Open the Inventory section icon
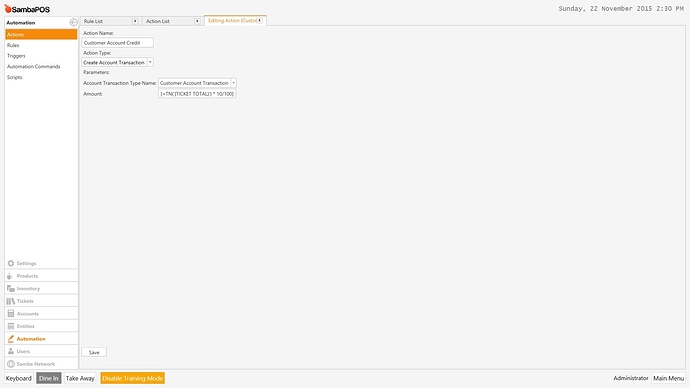Screen dimensions: 690x388 click(11, 289)
